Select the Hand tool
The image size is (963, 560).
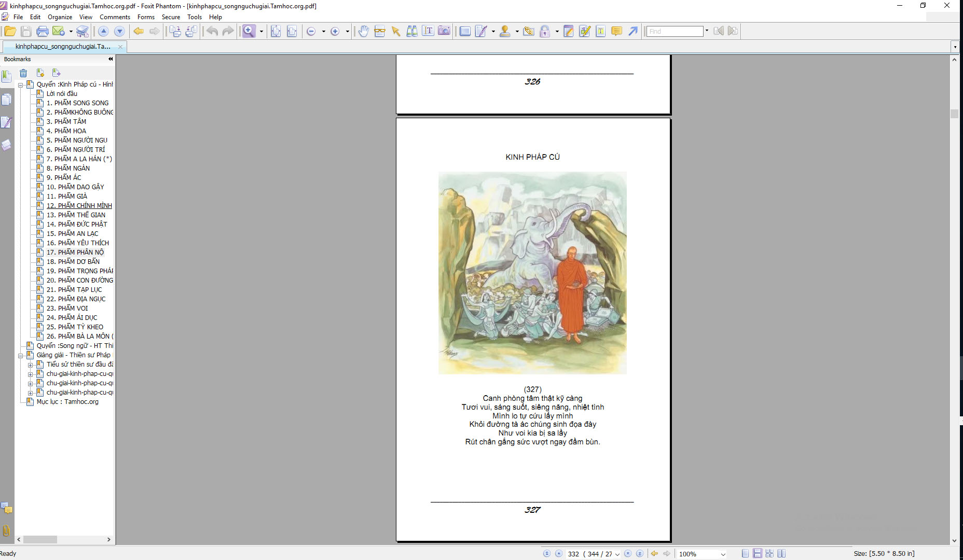pyautogui.click(x=364, y=31)
